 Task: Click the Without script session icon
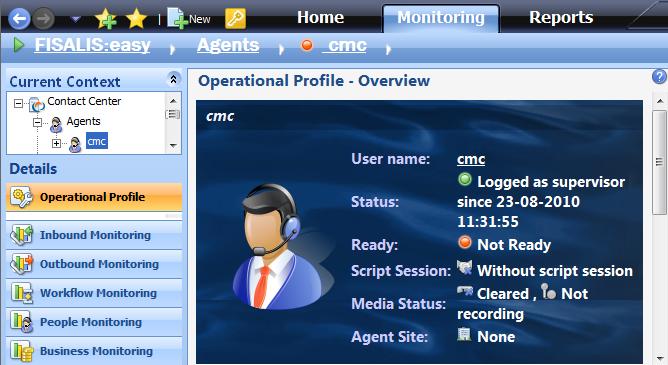[x=465, y=267]
